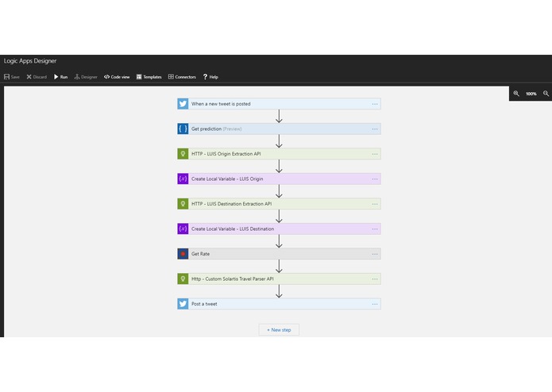The image size is (552, 392).
Task: Click the 100% zoom level indicator
Action: [x=531, y=94]
